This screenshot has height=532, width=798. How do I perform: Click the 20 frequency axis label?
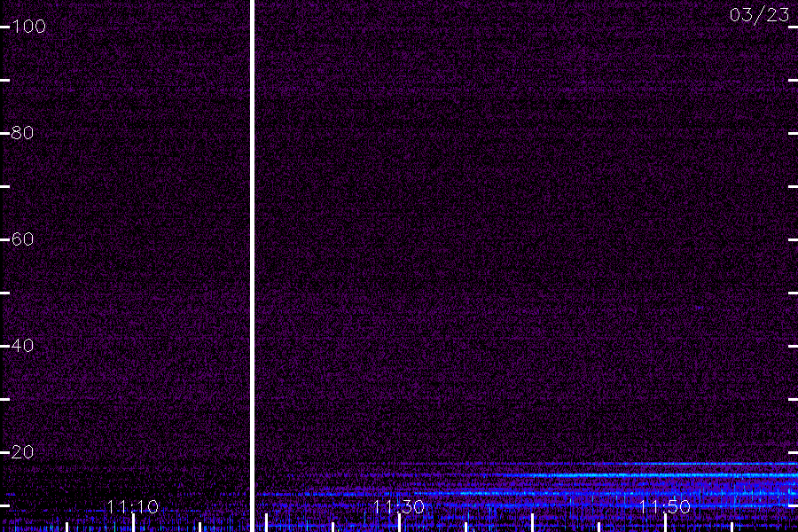pyautogui.click(x=22, y=452)
